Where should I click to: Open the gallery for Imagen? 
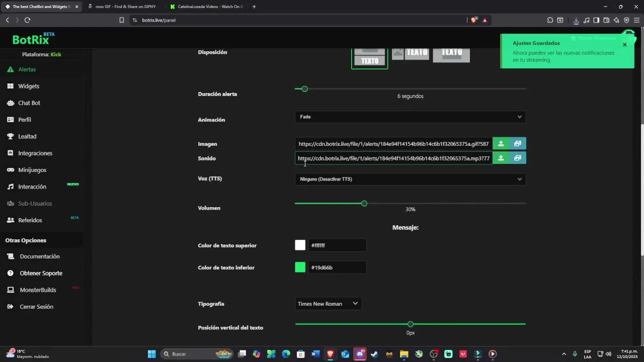coord(518,144)
